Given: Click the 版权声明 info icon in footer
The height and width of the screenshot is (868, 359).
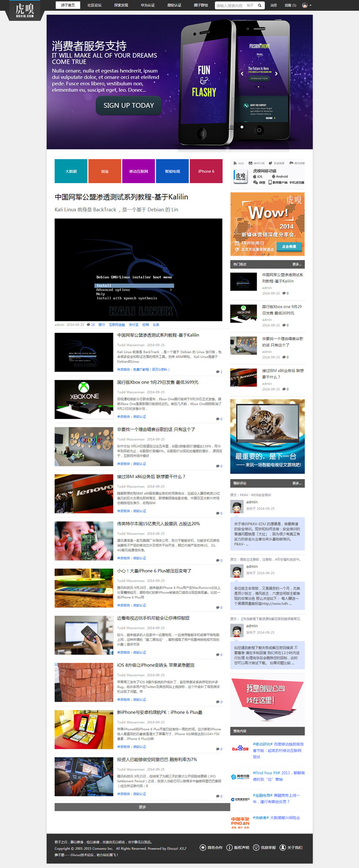Looking at the screenshot, I should pos(230,848).
